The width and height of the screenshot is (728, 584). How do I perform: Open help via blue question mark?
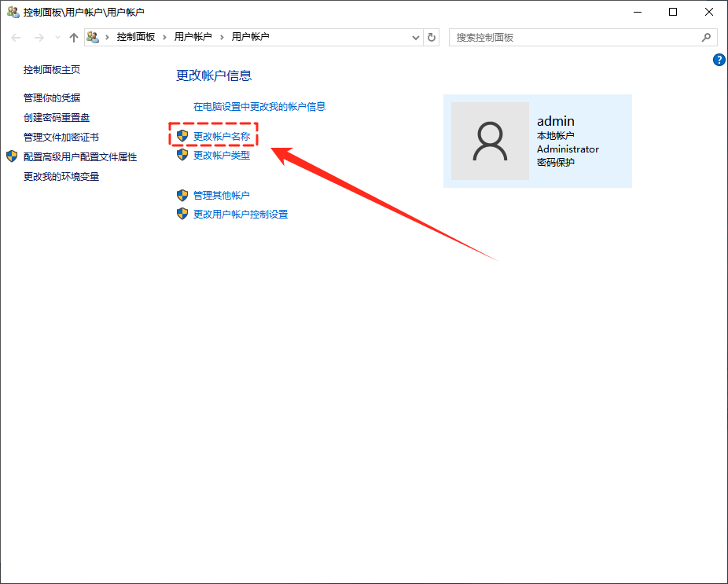(x=719, y=60)
